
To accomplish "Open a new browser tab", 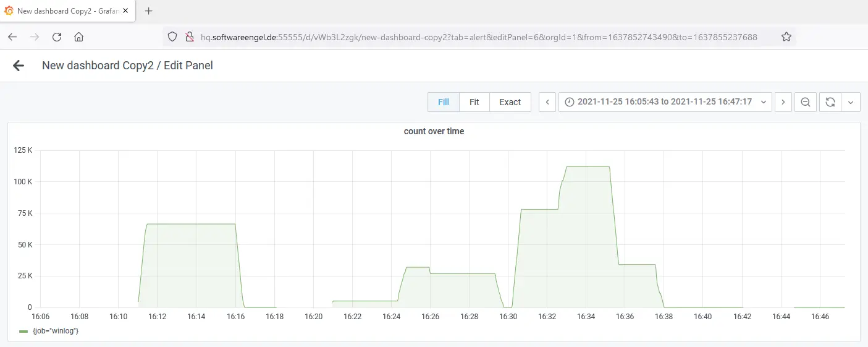I will (148, 11).
